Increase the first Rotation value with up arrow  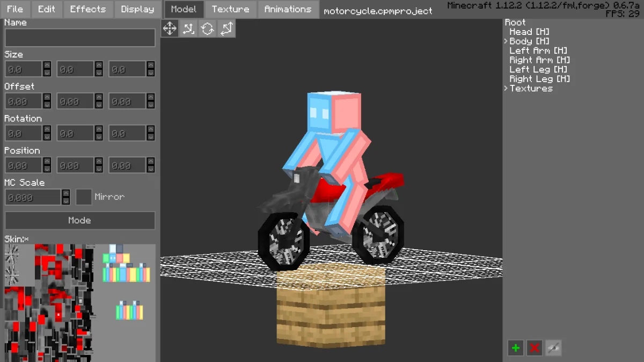[47, 129]
